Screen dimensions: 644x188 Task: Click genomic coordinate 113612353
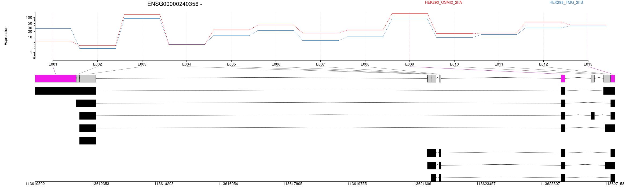pyautogui.click(x=100, y=184)
